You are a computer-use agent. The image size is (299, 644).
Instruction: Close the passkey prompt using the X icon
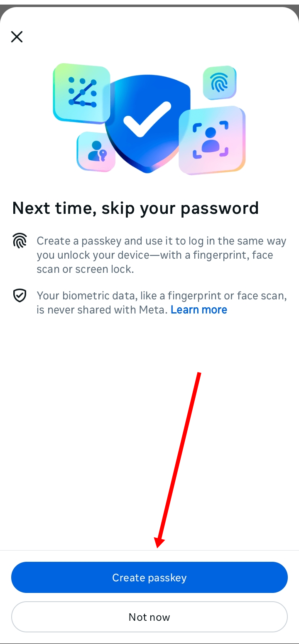click(17, 37)
